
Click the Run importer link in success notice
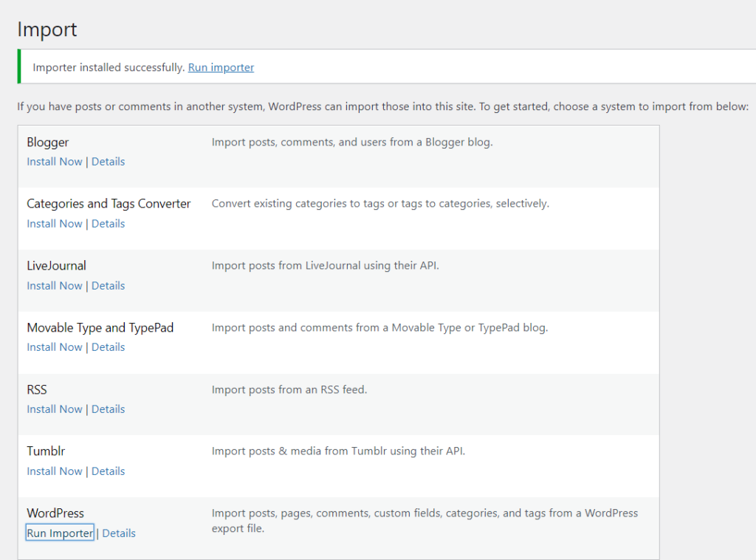tap(221, 67)
